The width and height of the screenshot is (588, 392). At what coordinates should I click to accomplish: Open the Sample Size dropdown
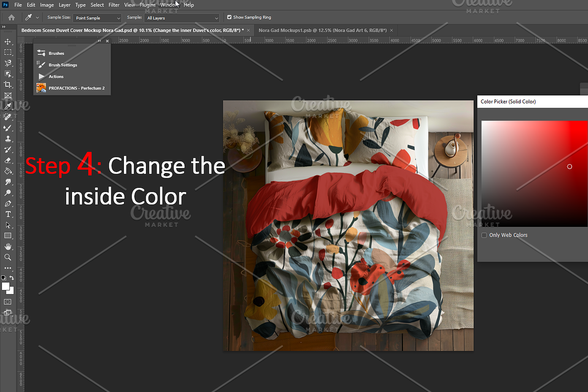[x=98, y=18]
